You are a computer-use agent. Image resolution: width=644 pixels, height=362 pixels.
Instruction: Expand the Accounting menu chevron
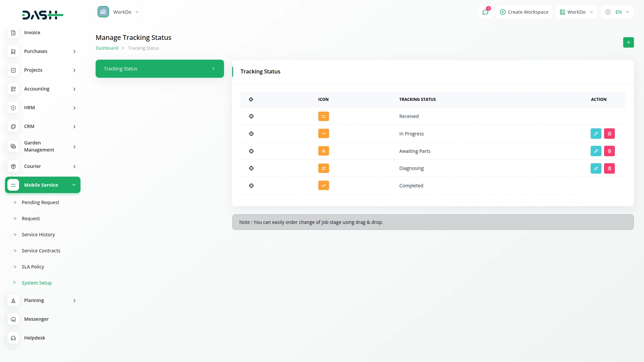pyautogui.click(x=74, y=89)
